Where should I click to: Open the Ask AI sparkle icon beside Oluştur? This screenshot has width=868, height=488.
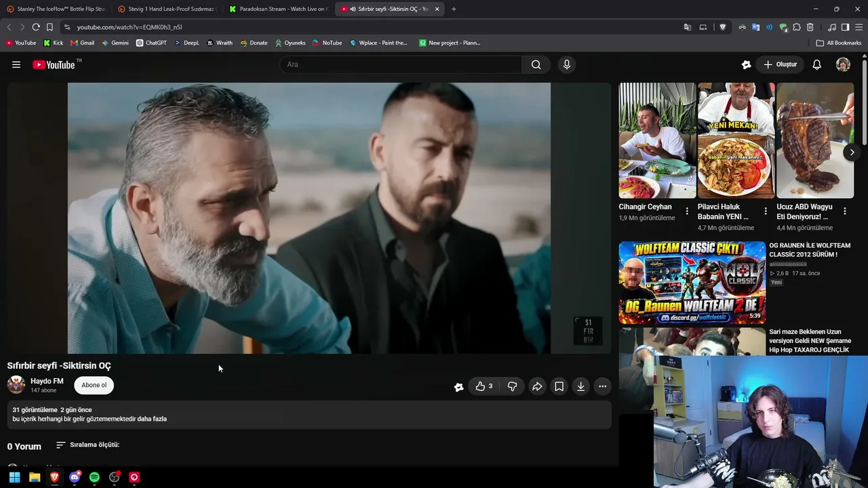tap(746, 64)
